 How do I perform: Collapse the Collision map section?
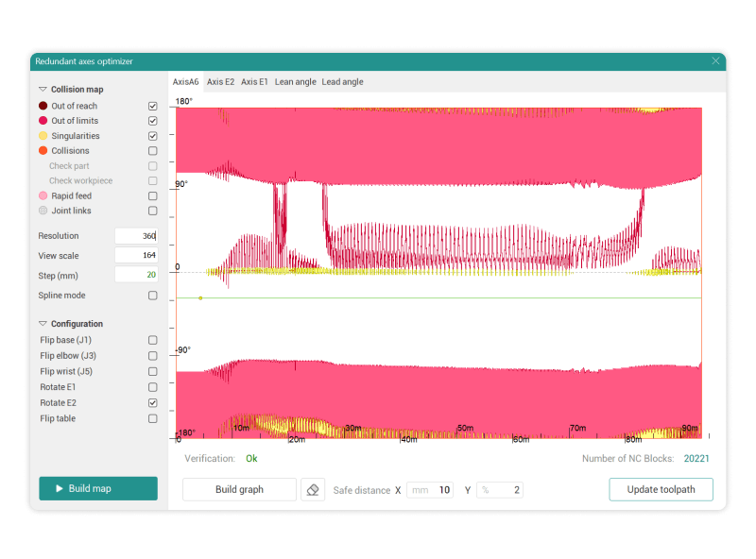pos(43,89)
